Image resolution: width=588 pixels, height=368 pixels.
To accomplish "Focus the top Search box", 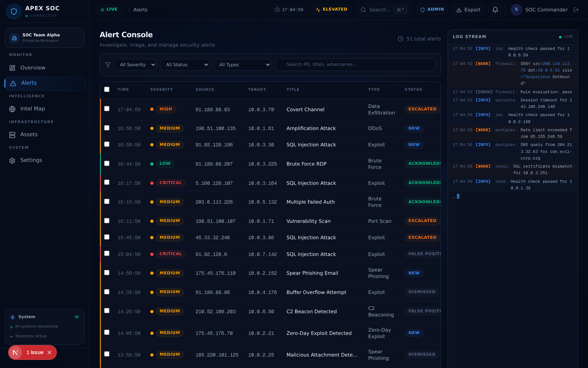I will coord(384,10).
